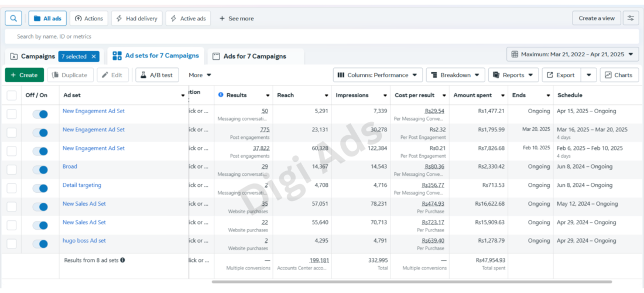Select all ad sets with header checkbox
Screen dimensions: 644x293
point(12,96)
